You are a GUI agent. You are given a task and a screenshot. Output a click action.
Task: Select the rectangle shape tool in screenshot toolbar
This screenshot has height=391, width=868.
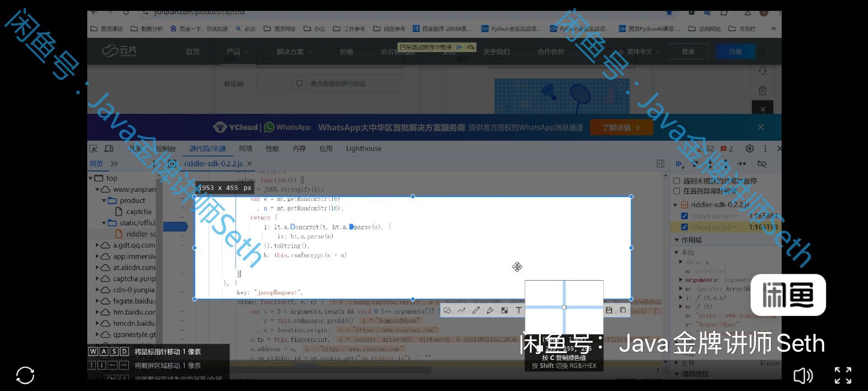447,310
